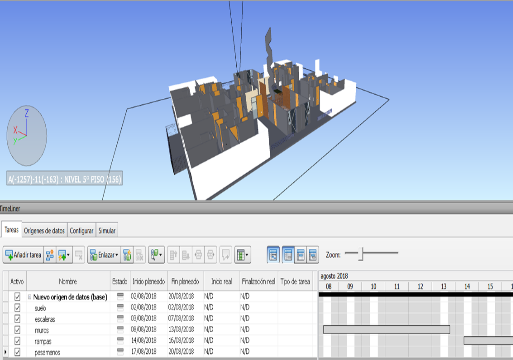Click the muros Gantt bar

pos(386,329)
